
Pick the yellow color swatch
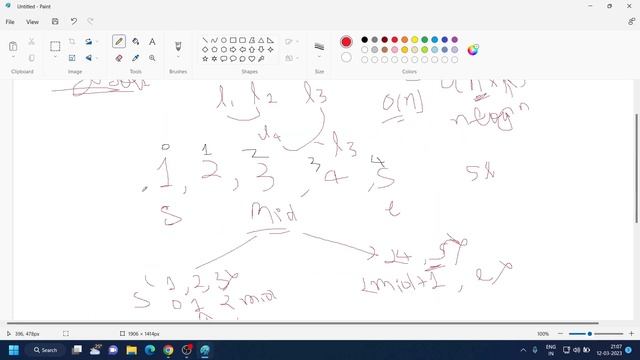pyautogui.click(x=414, y=40)
